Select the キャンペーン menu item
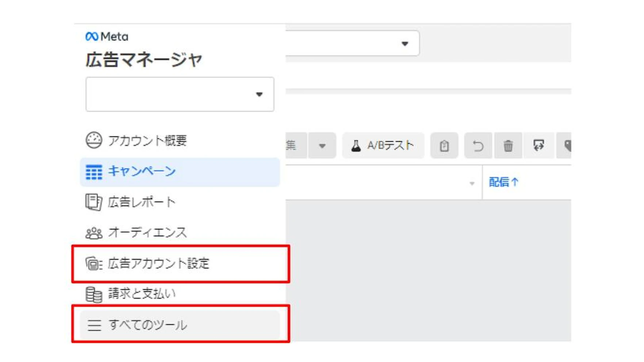 point(180,172)
